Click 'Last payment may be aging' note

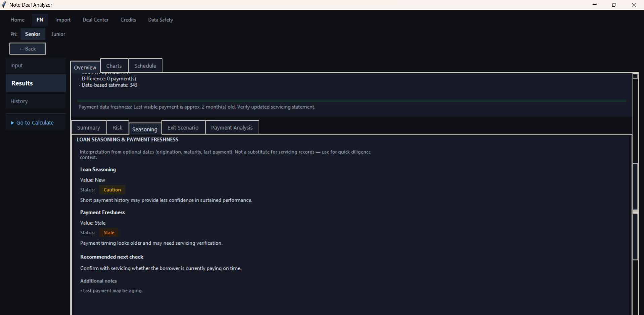click(111, 291)
